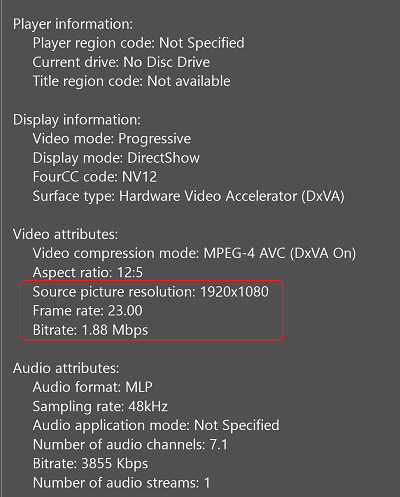Select the Player region code line
Image resolution: width=400 pixels, height=497 pixels.
pyautogui.click(x=138, y=43)
